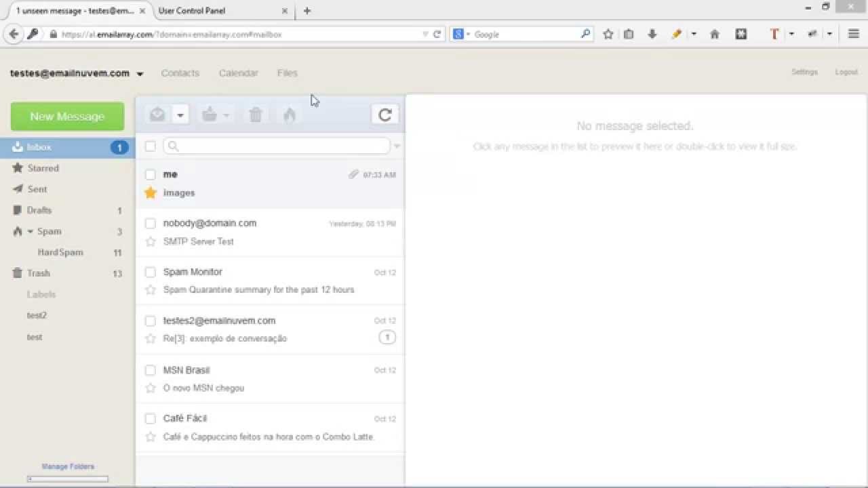Open the search options dropdown arrow

click(397, 146)
